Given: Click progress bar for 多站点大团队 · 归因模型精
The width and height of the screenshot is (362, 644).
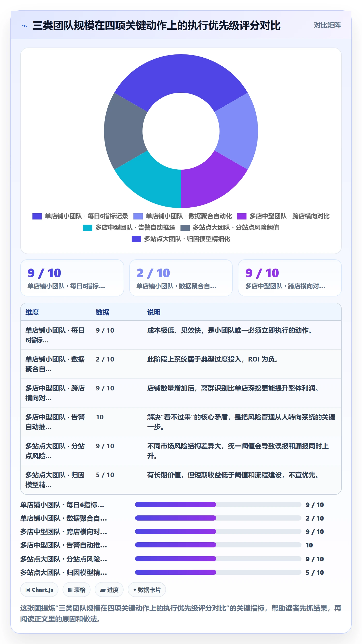Looking at the screenshot, I should 218,572.
